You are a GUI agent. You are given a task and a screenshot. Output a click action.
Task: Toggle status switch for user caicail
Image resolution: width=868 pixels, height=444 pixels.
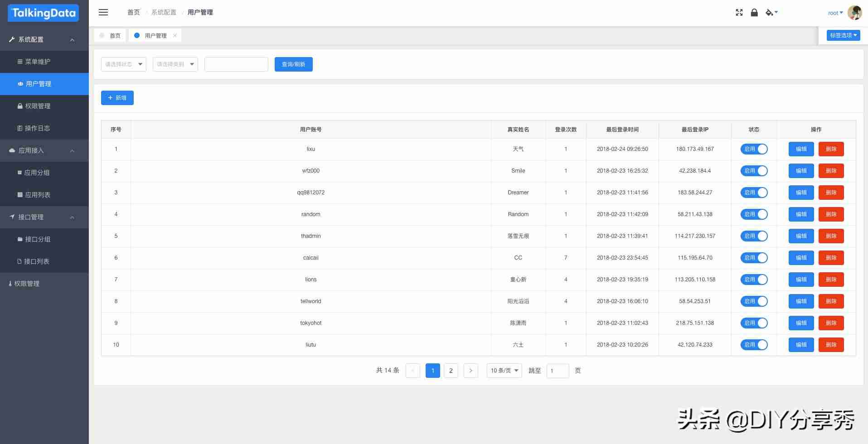(754, 258)
